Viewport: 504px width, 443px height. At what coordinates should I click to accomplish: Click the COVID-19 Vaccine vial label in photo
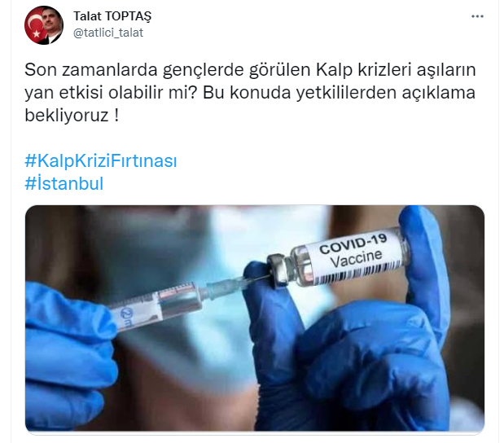coord(353,252)
